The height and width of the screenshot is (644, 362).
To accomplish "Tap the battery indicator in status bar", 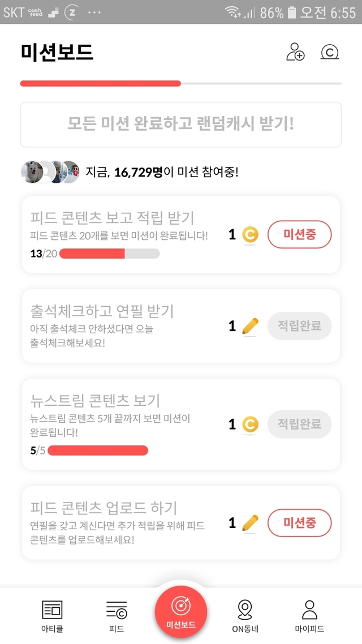I will pos(292,12).
